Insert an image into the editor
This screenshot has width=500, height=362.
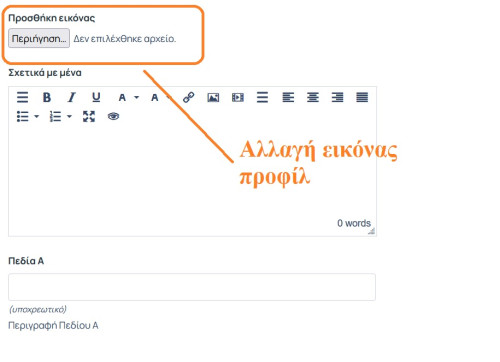213,97
